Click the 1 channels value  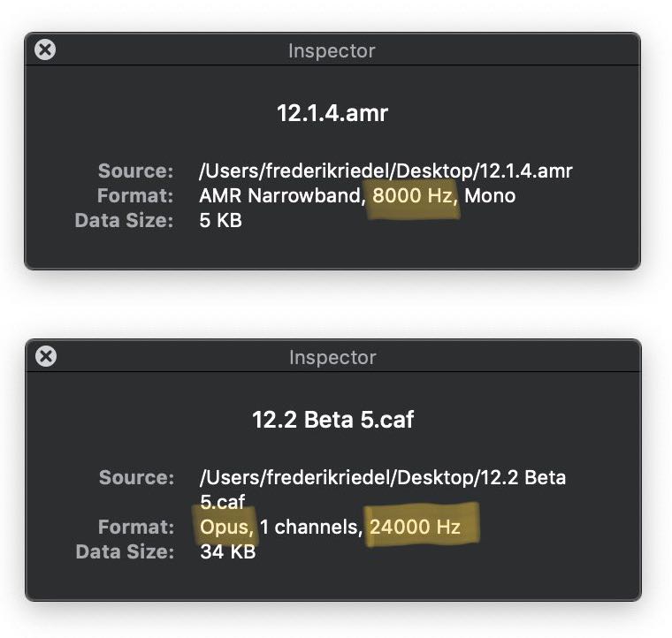[x=311, y=528]
